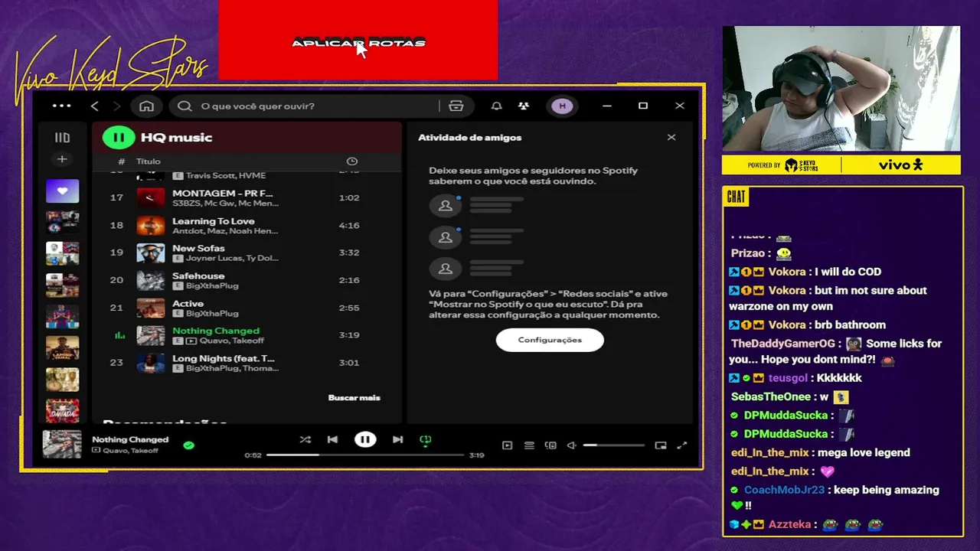
Task: Open the friend activity icon
Action: click(x=524, y=106)
